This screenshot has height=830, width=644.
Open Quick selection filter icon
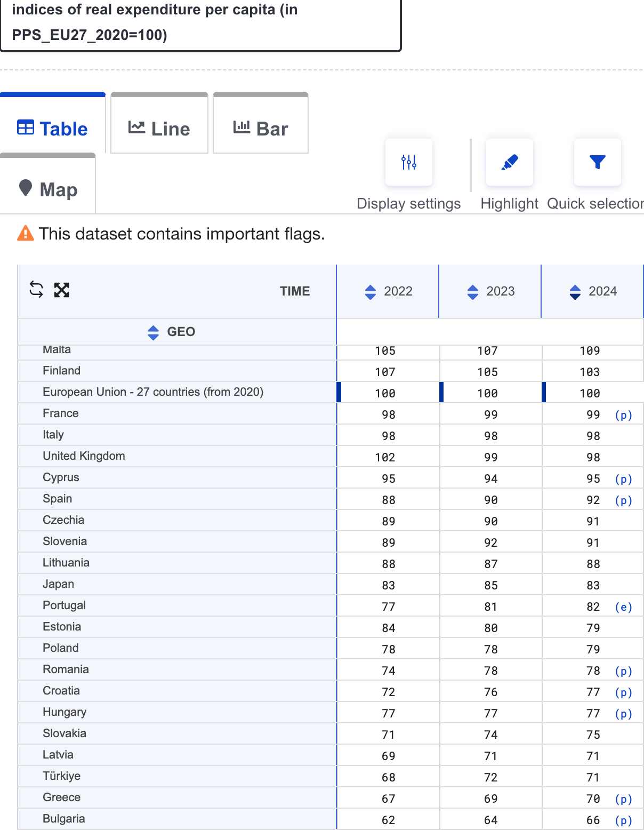[x=597, y=162]
